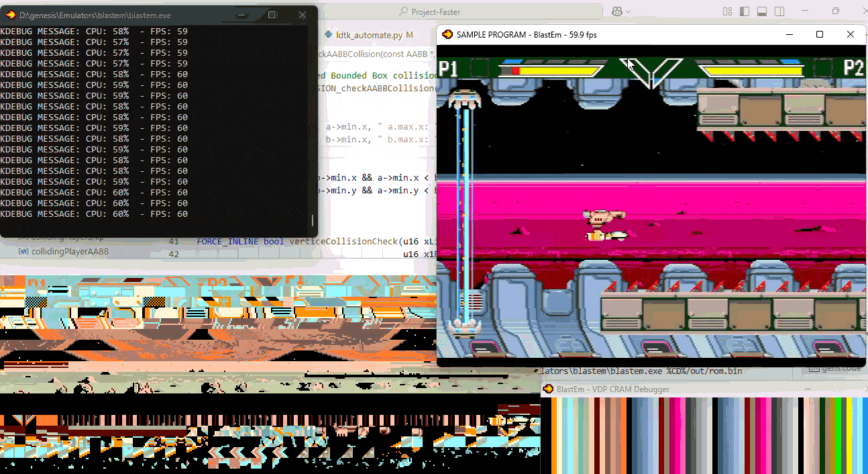Toggle the bottom panel layout icon
The width and height of the screenshot is (868, 474).
(762, 11)
